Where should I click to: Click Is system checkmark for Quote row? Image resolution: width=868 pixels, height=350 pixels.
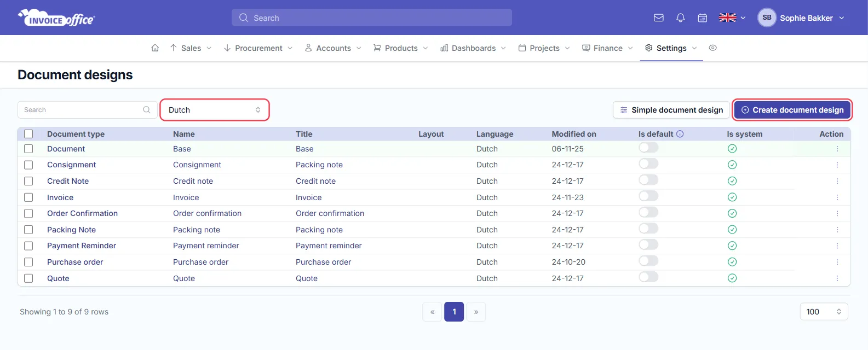732,278
